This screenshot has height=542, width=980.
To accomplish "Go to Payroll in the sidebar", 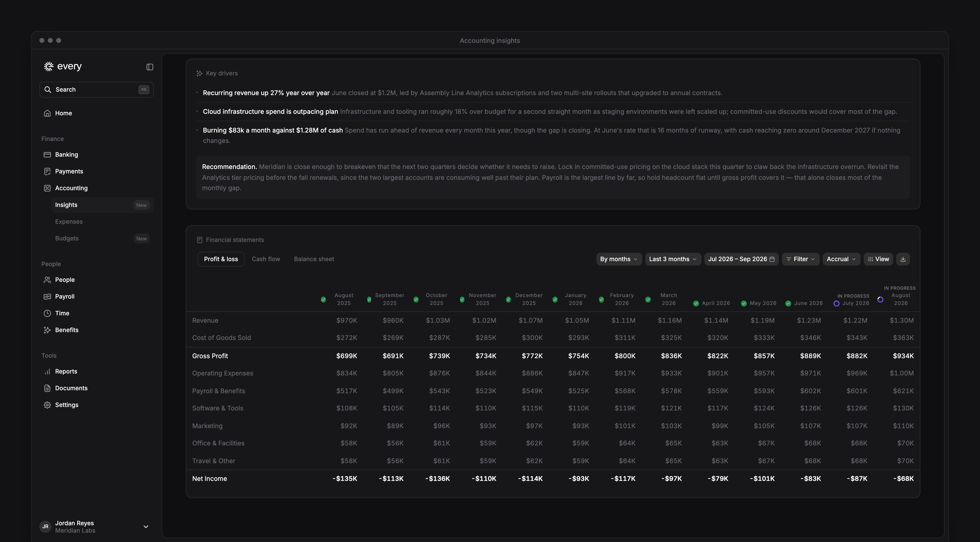I will point(97,297).
